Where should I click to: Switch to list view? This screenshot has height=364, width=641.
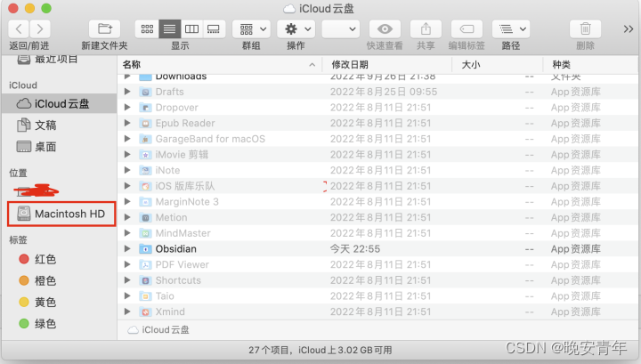[170, 29]
